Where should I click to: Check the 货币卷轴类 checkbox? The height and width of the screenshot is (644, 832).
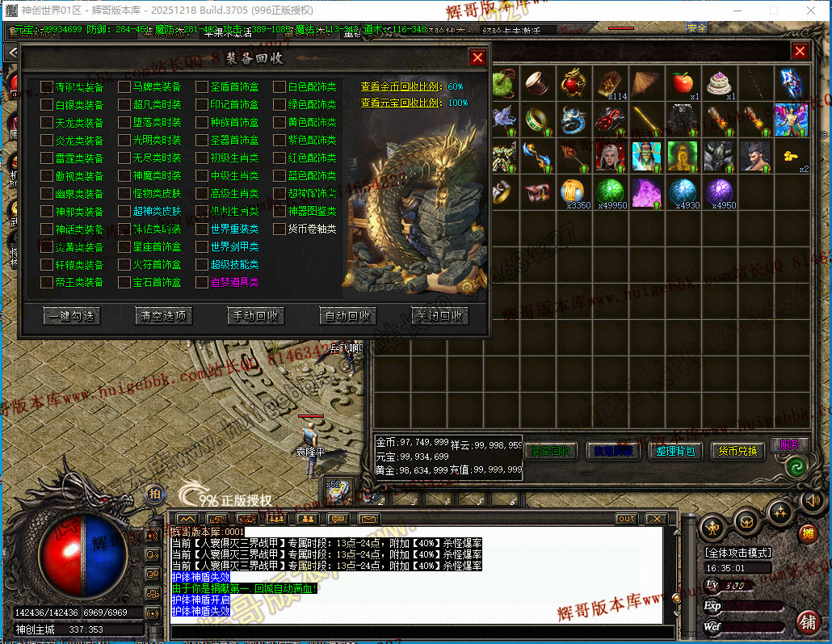279,229
